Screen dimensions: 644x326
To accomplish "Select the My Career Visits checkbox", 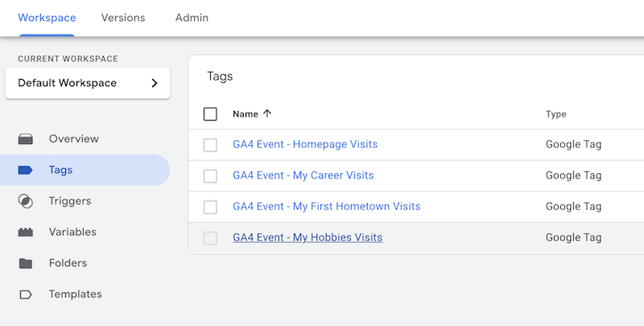I will click(x=210, y=175).
